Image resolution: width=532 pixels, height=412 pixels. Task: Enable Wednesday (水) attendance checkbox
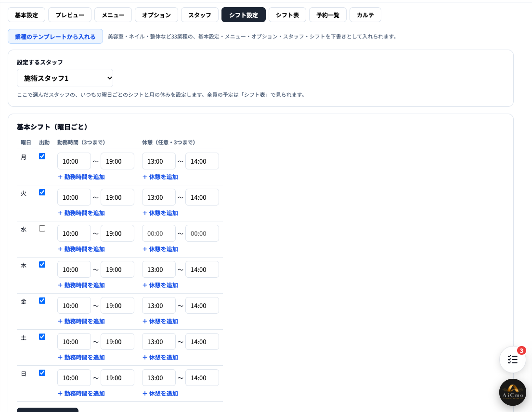pyautogui.click(x=42, y=229)
